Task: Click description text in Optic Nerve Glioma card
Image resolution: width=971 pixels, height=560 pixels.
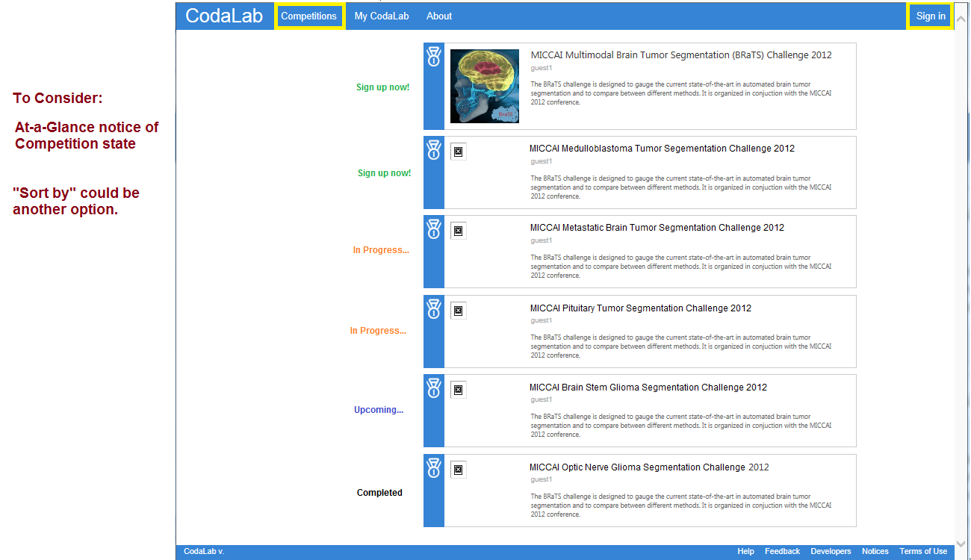Action: point(681,505)
